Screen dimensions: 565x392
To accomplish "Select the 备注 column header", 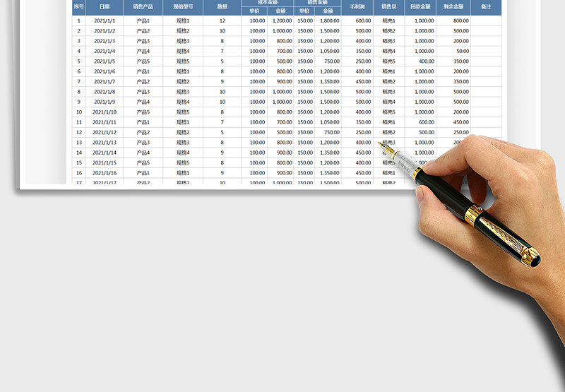I will [x=486, y=7].
